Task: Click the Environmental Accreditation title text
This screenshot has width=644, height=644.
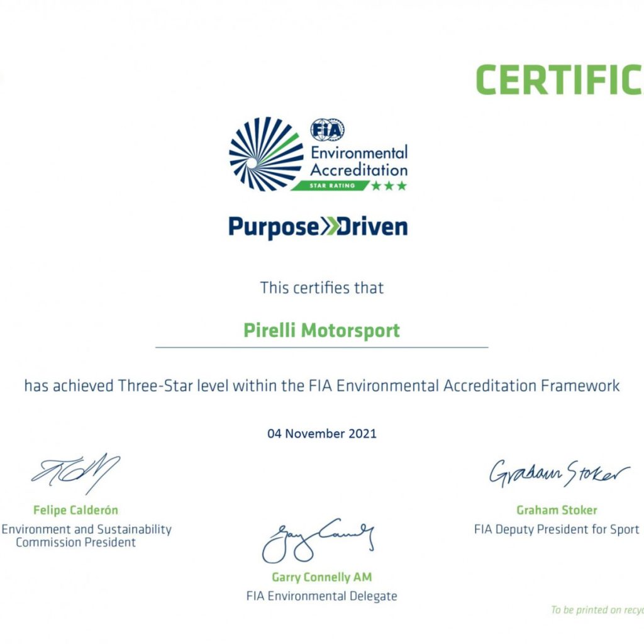Action: coord(359,161)
